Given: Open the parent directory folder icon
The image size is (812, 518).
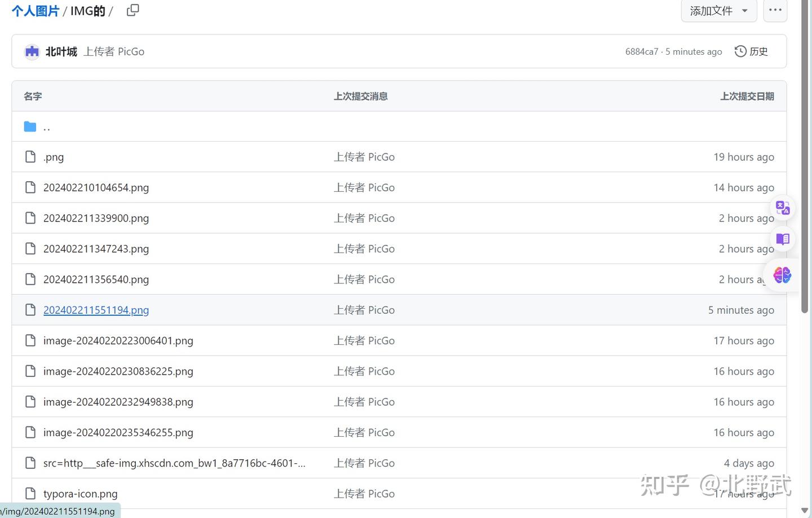Looking at the screenshot, I should 30,126.
